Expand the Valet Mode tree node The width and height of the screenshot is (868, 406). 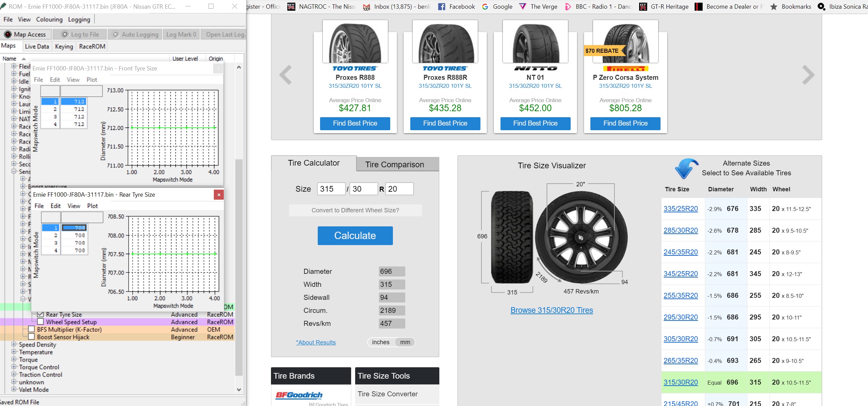tap(14, 389)
